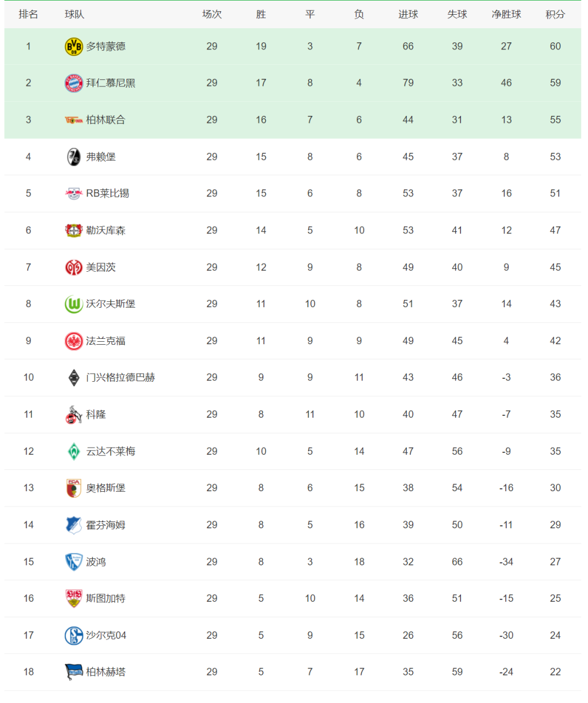
Task: Sort table by 积分 column header
Action: pyautogui.click(x=555, y=14)
